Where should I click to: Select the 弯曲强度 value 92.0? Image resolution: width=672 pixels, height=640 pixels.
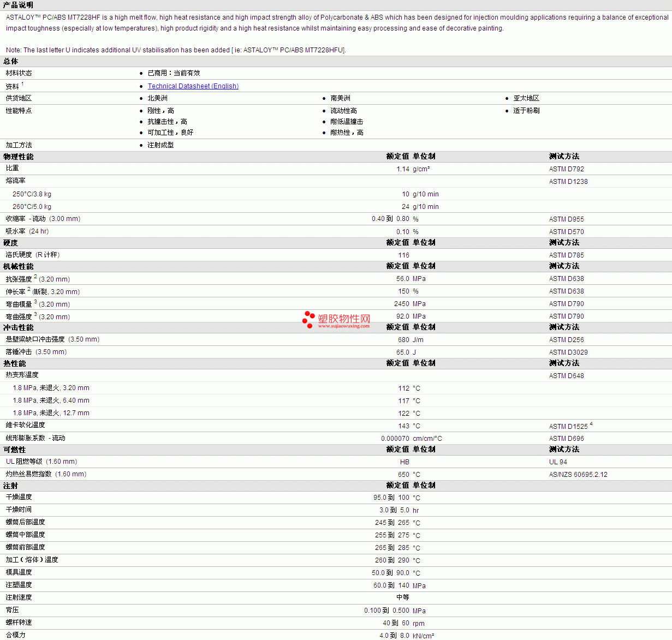point(403,316)
